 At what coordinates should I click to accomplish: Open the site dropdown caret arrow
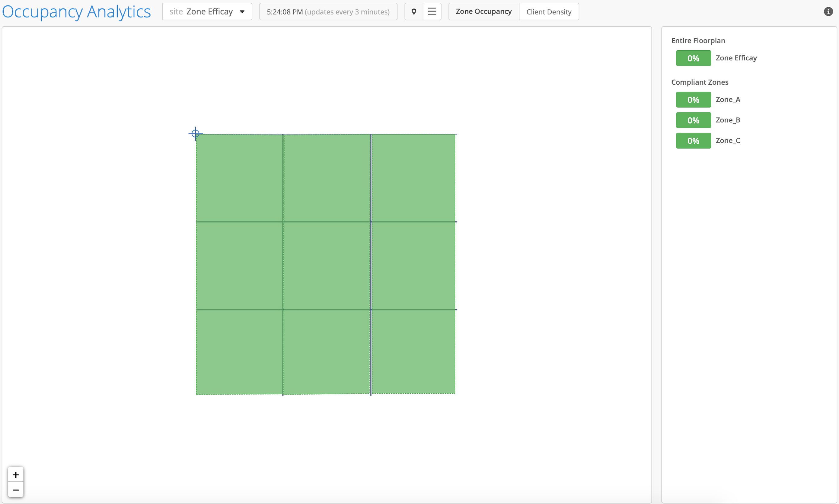242,11
